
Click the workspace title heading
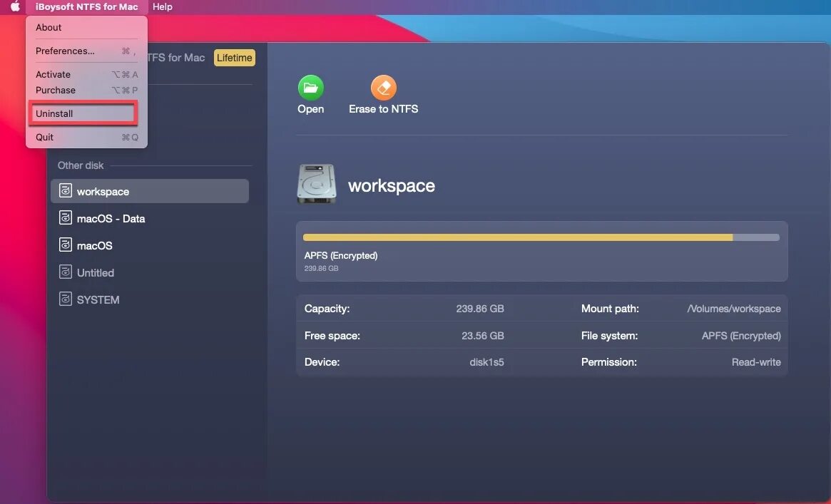click(391, 185)
